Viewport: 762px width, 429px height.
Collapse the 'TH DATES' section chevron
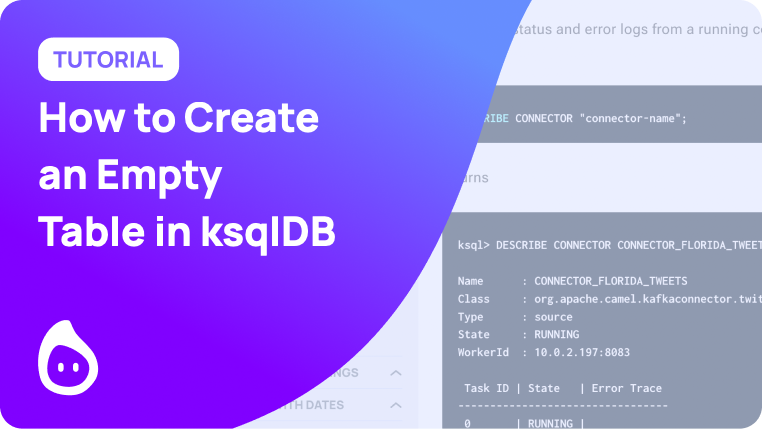pos(395,405)
